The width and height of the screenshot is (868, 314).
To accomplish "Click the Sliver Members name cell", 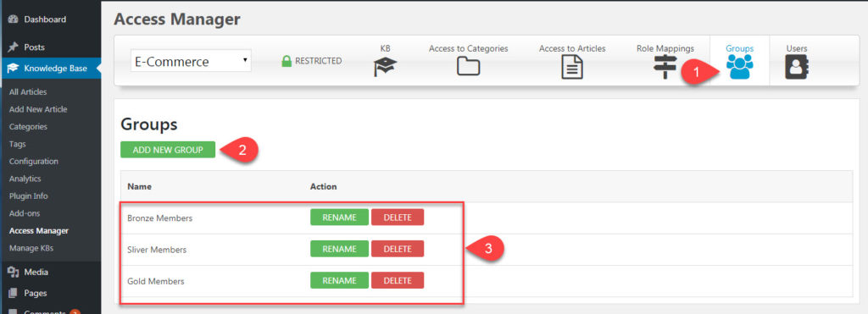I will (157, 250).
